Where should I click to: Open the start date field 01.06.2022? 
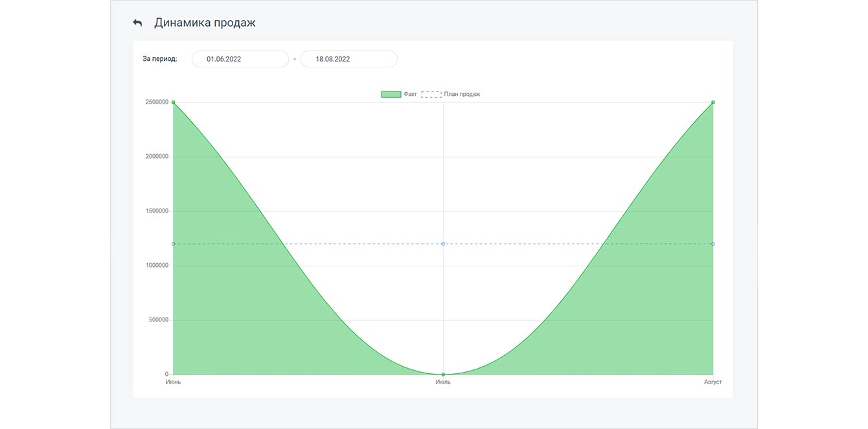240,59
